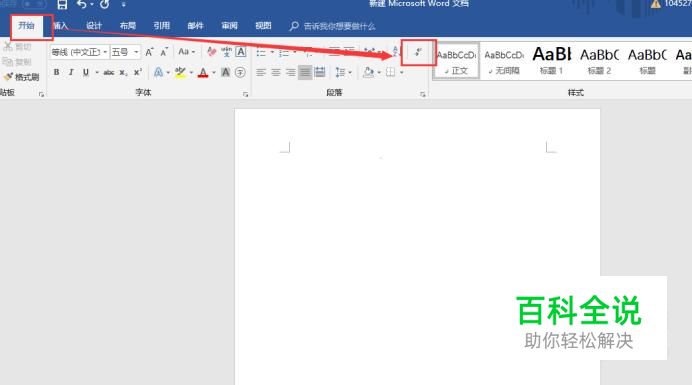
Task: Expand shading color arrow
Action: coord(379,72)
